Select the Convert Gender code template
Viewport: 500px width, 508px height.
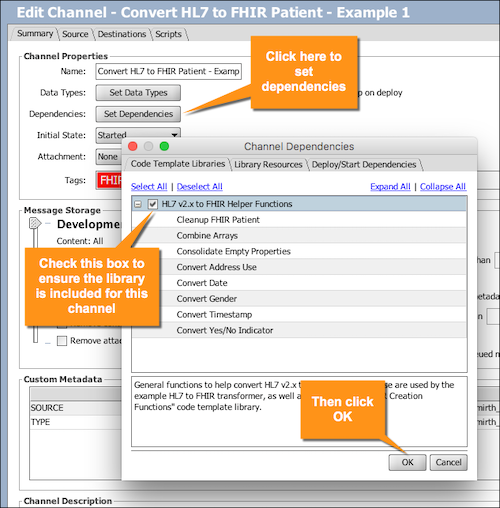(x=207, y=299)
